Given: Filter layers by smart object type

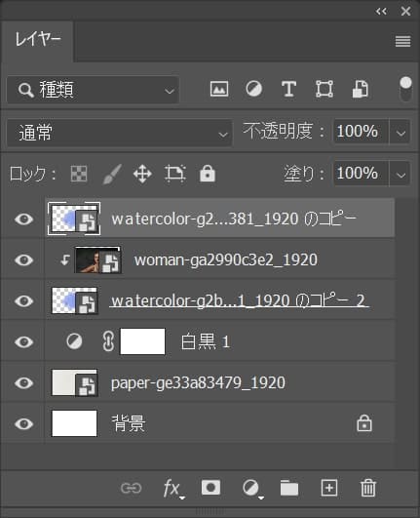Looking at the screenshot, I should [360, 89].
